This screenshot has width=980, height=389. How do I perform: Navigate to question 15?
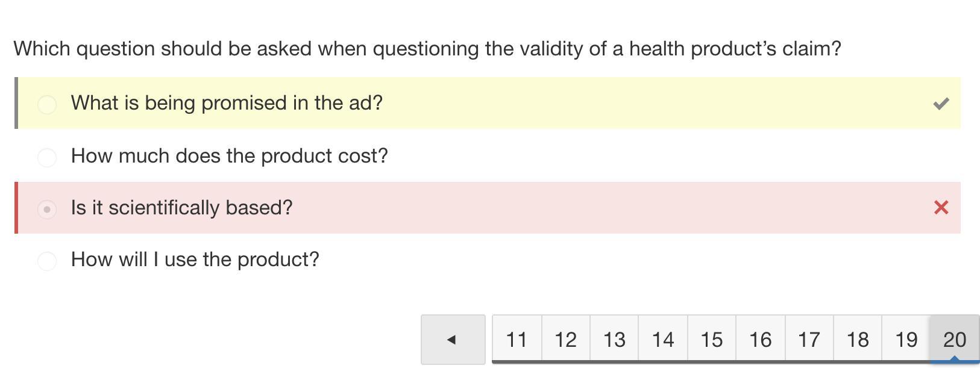712,340
